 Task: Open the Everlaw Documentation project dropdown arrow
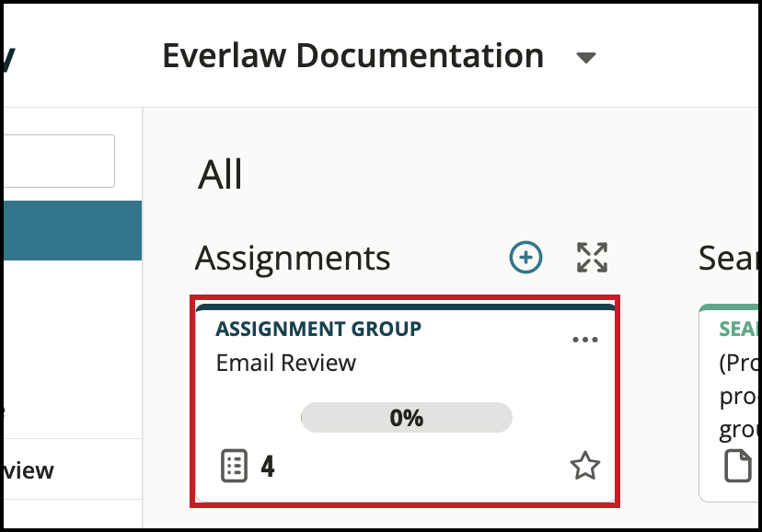(x=585, y=58)
